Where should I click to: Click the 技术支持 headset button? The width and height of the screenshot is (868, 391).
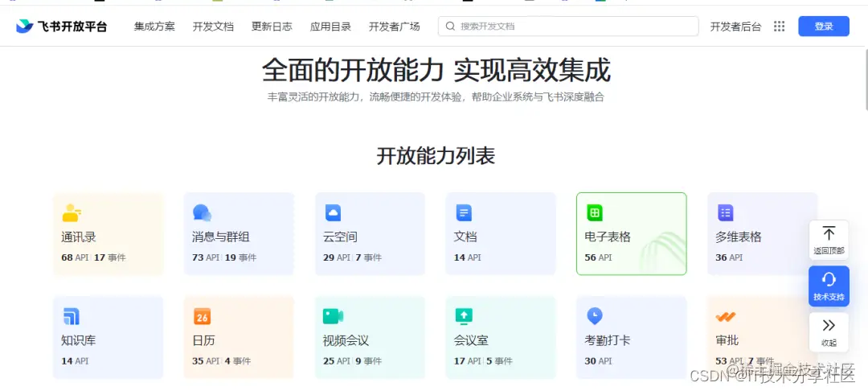829,286
